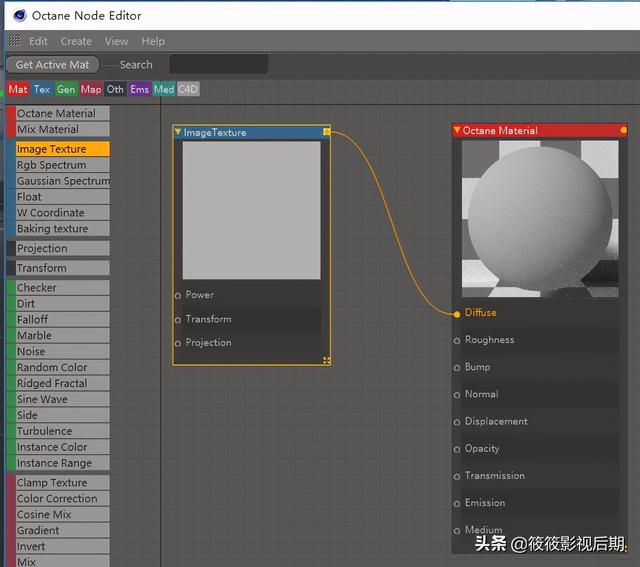Select Float in node list
Screen dimensions: 640x567
62,197
